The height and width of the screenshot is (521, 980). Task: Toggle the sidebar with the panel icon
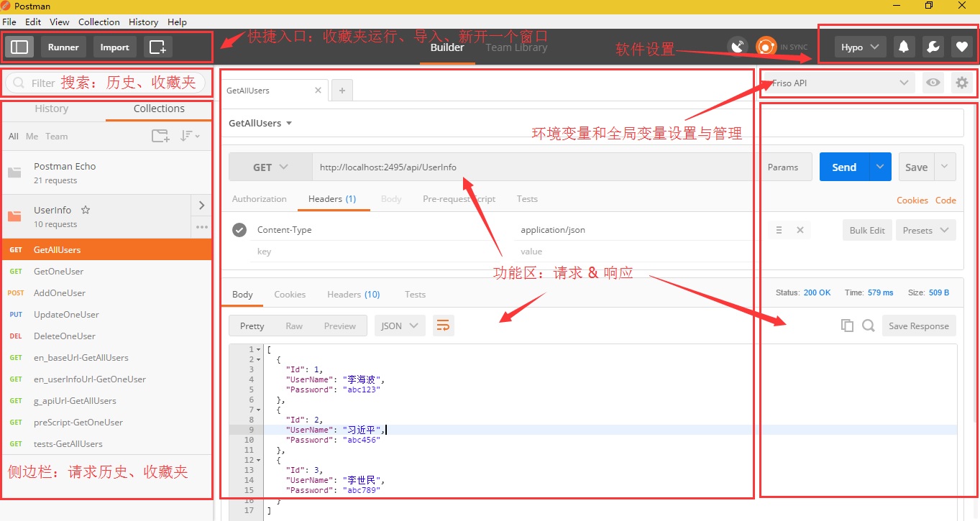[19, 47]
